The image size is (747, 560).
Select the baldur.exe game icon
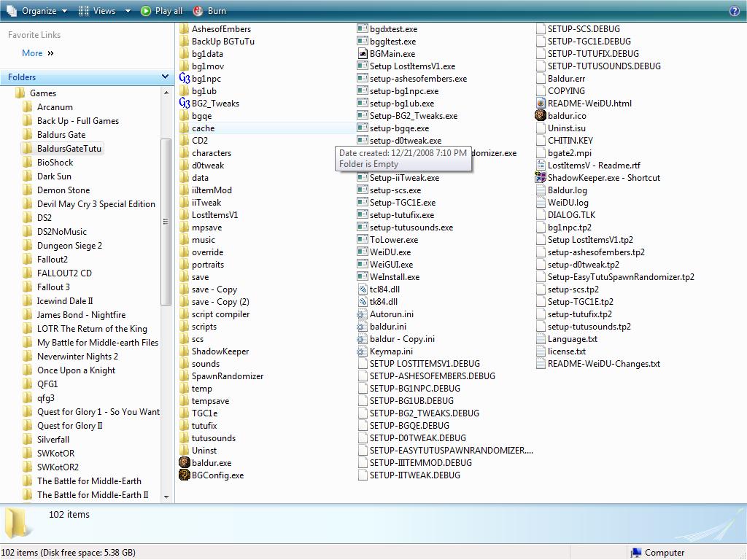(x=185, y=462)
